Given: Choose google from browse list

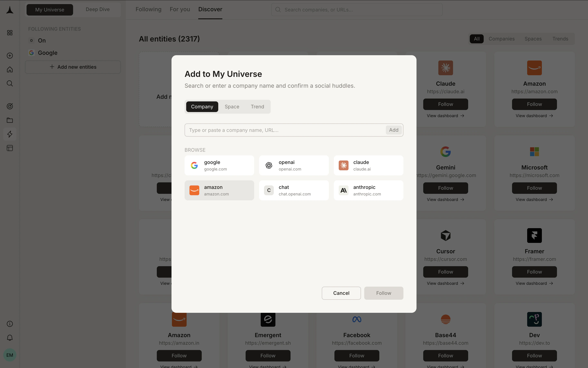Looking at the screenshot, I should click(x=219, y=166).
